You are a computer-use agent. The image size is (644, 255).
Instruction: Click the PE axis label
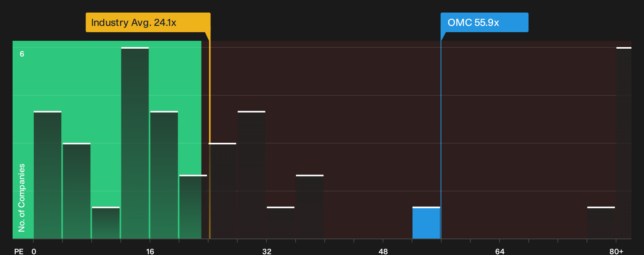(19, 251)
